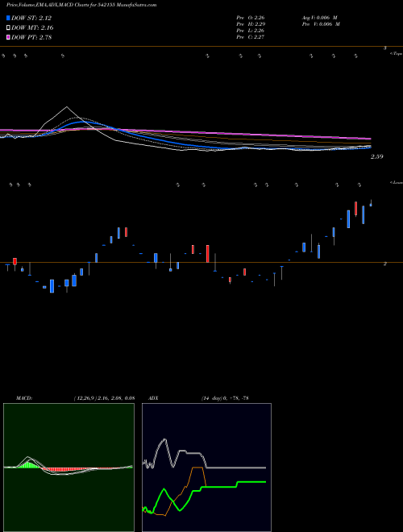403x532 pixels.
Task: Click the 'Pre V: 0.006 M' volume text
Action: [321, 24]
